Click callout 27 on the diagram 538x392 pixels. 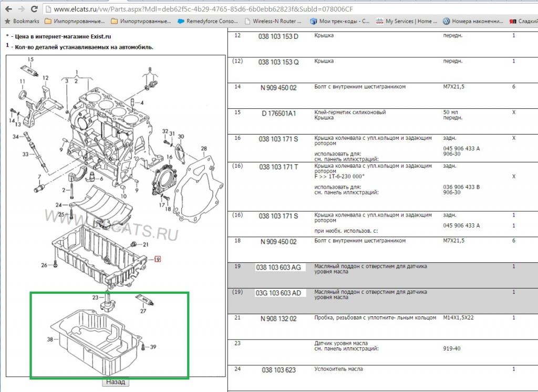[x=143, y=311]
